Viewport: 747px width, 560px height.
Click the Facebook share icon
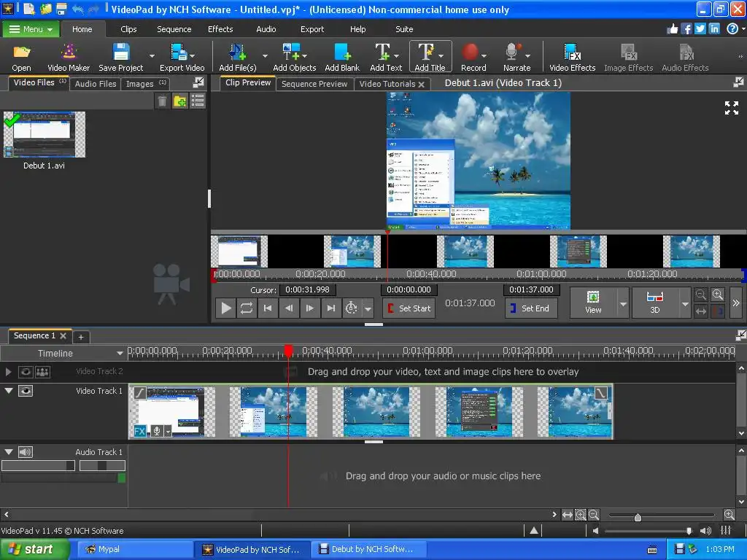[686, 29]
